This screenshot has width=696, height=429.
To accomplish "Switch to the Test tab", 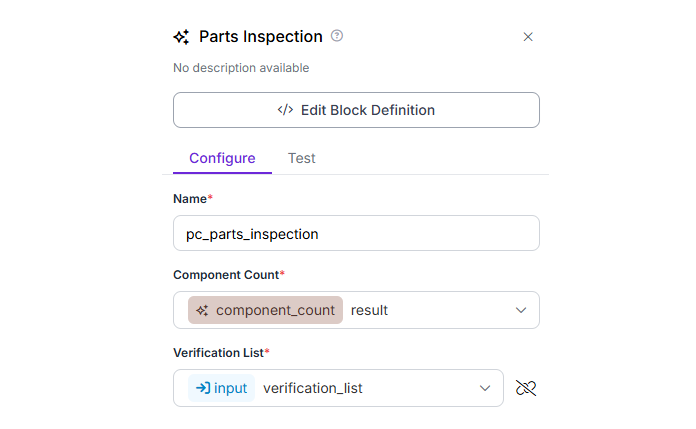I will tap(302, 158).
